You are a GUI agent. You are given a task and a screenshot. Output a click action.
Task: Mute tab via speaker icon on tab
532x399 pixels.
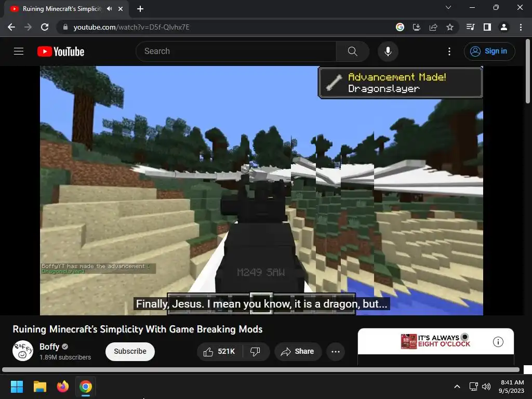(109, 9)
